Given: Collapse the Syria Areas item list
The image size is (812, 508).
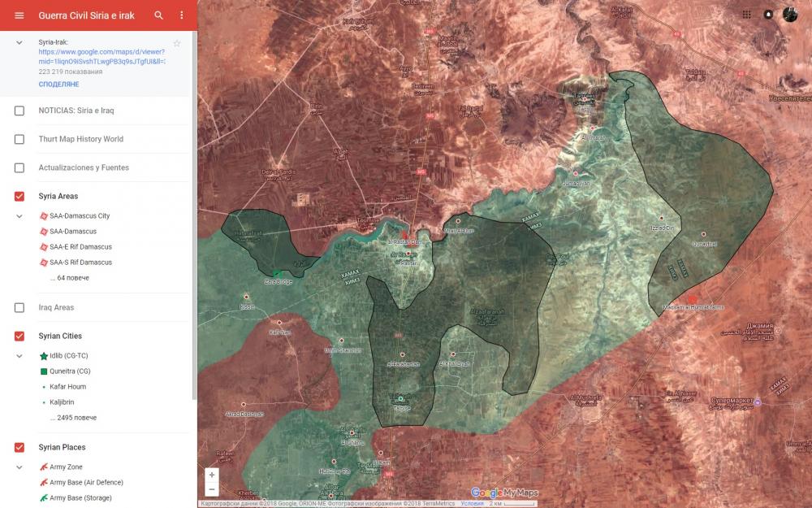Looking at the screenshot, I should [x=19, y=216].
